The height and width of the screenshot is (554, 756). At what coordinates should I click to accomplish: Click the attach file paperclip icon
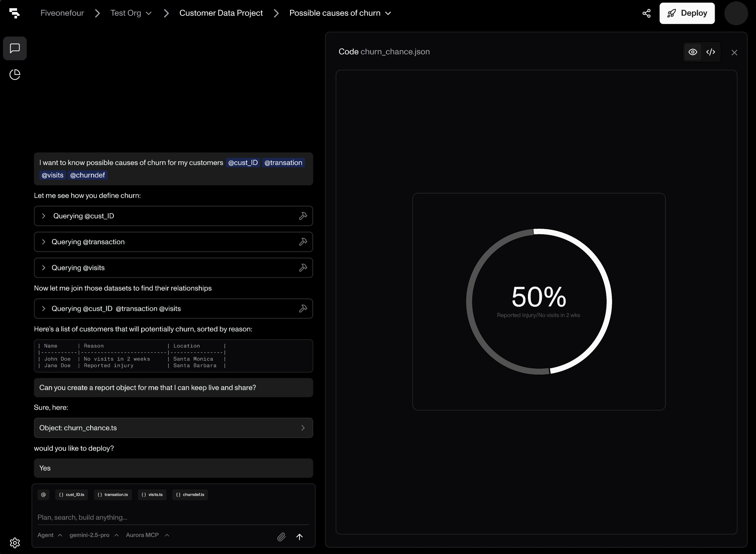coord(281,537)
